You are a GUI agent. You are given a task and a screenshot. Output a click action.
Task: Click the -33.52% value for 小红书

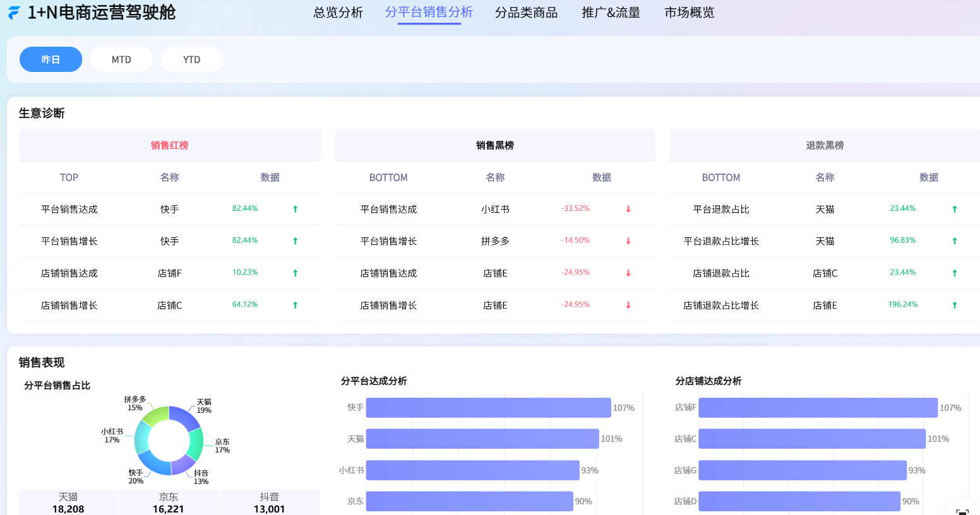(x=575, y=208)
